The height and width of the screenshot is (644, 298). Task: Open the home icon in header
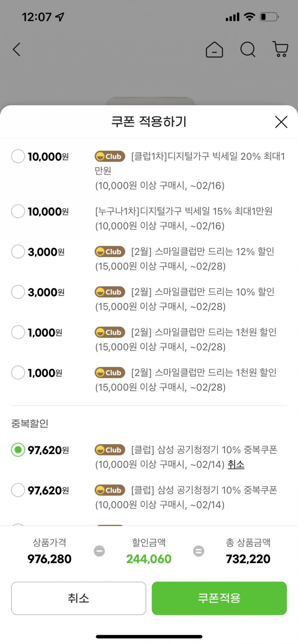(214, 50)
